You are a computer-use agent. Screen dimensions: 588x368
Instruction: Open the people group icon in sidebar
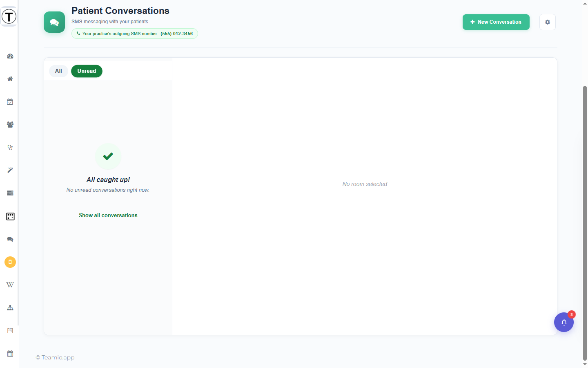(x=10, y=125)
